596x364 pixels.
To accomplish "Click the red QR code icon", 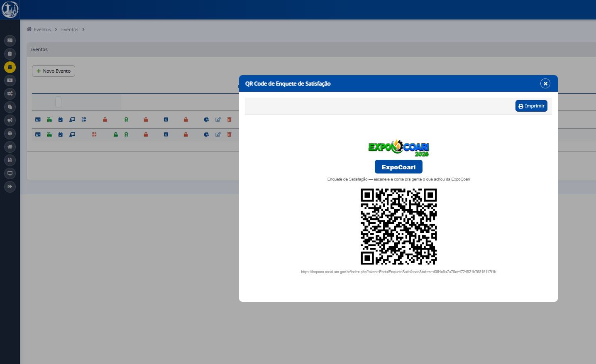I will pos(94,134).
